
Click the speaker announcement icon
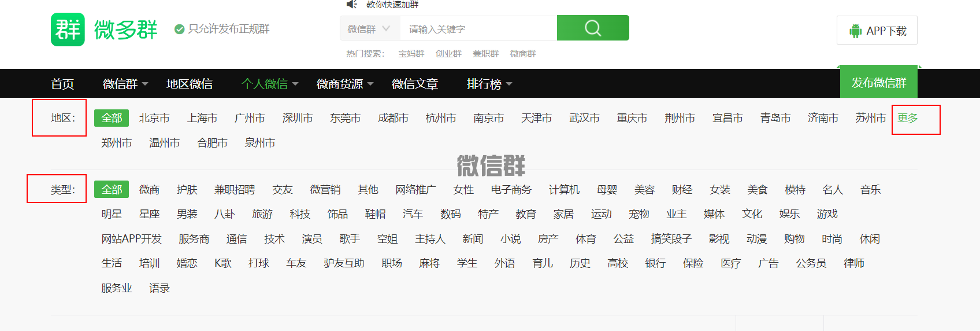coord(351,5)
